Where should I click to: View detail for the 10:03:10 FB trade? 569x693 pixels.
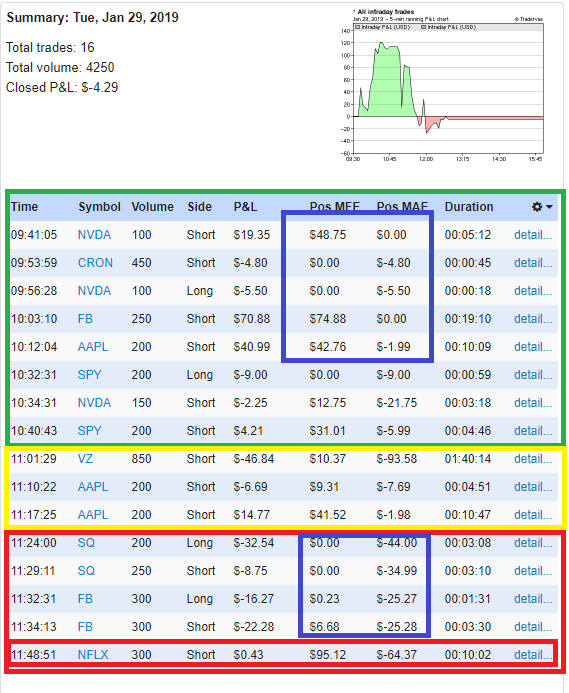pyautogui.click(x=533, y=319)
